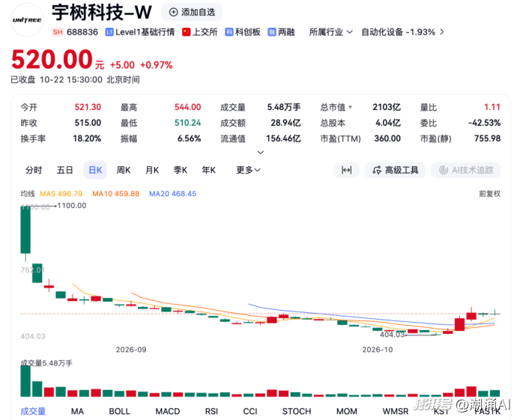Select the MOM indicator tab
Viewport: 517px width, 420px height.
pyautogui.click(x=346, y=411)
